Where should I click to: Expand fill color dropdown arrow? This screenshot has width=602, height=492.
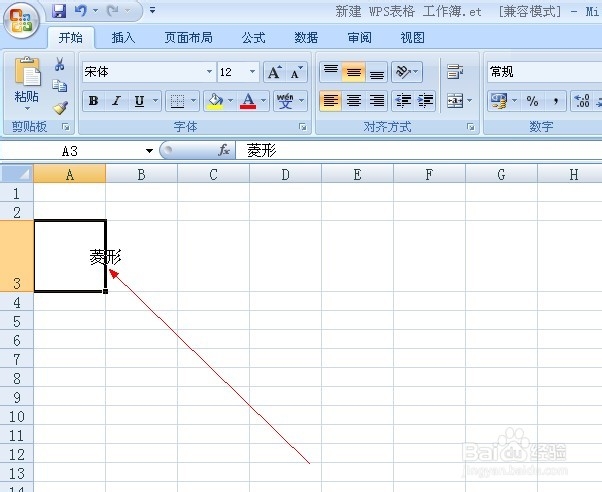(x=230, y=101)
